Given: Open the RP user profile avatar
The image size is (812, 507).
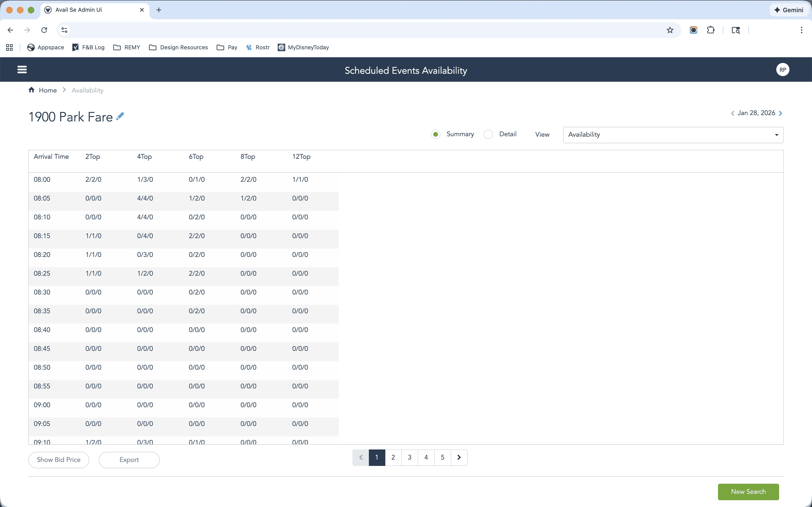Looking at the screenshot, I should tap(782, 70).
